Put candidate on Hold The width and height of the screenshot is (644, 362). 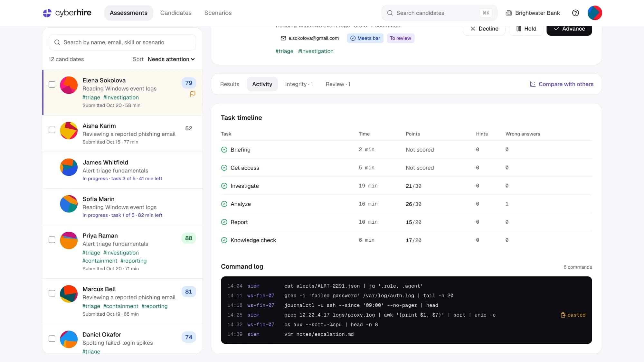(x=526, y=29)
